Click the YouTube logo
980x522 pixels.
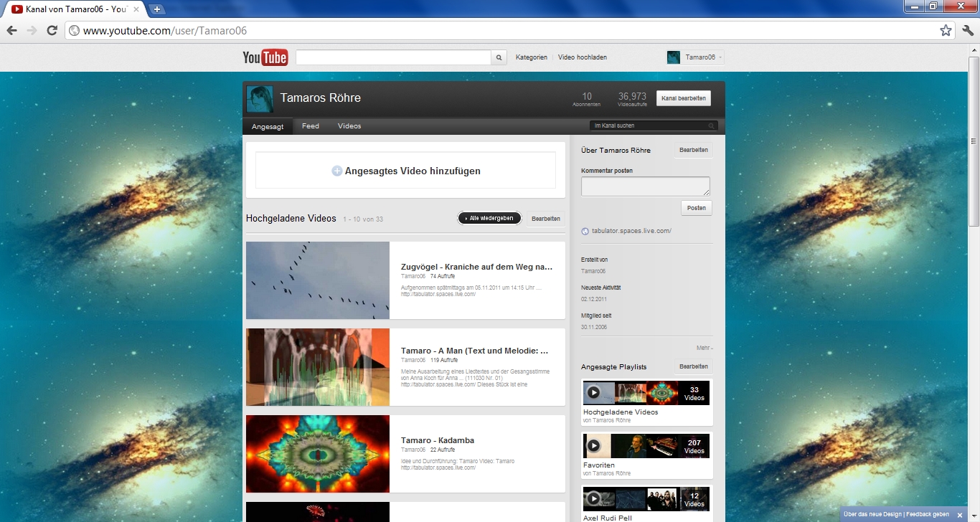(x=265, y=57)
